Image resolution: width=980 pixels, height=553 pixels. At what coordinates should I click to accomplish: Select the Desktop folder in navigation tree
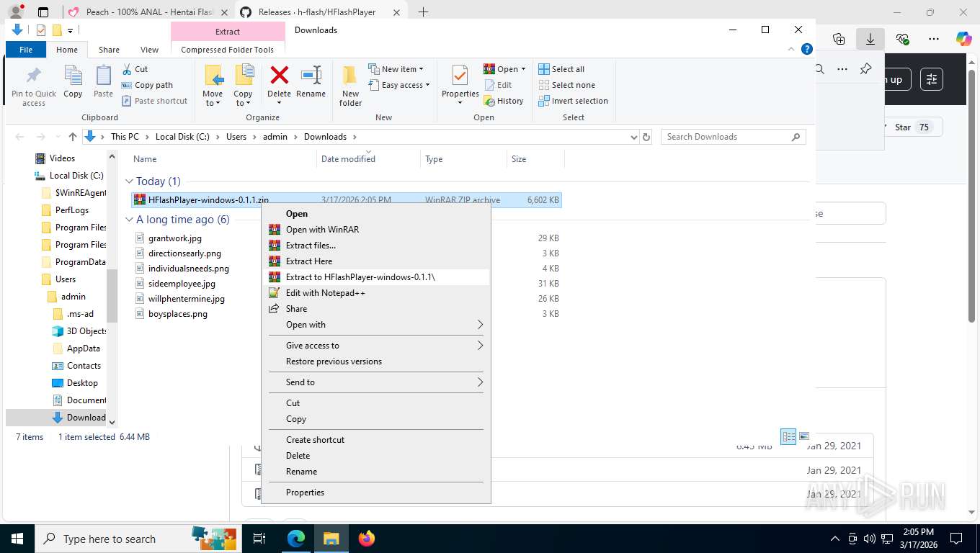pos(81,383)
